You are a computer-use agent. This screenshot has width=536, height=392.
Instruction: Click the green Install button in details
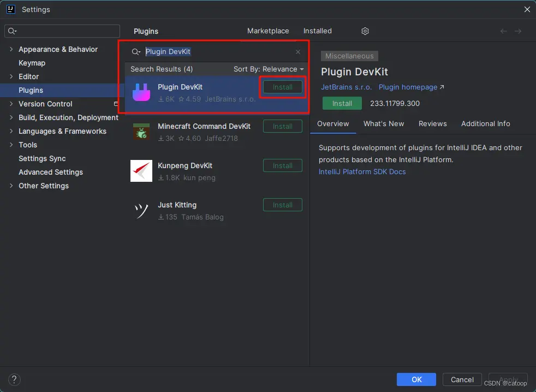[x=342, y=103]
